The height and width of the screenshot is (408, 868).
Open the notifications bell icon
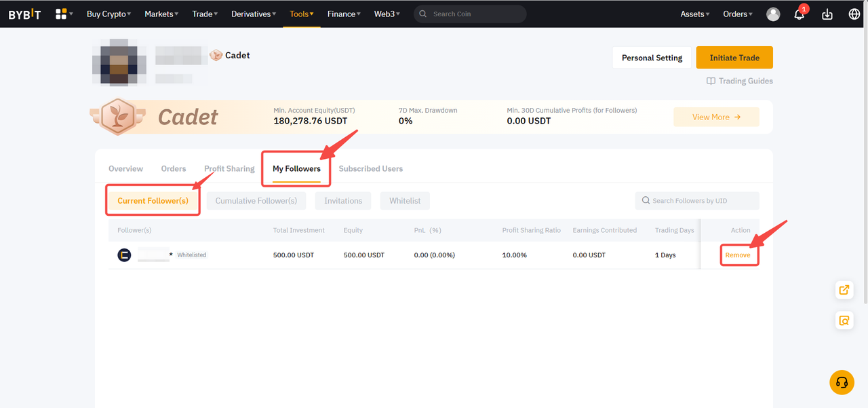point(800,14)
